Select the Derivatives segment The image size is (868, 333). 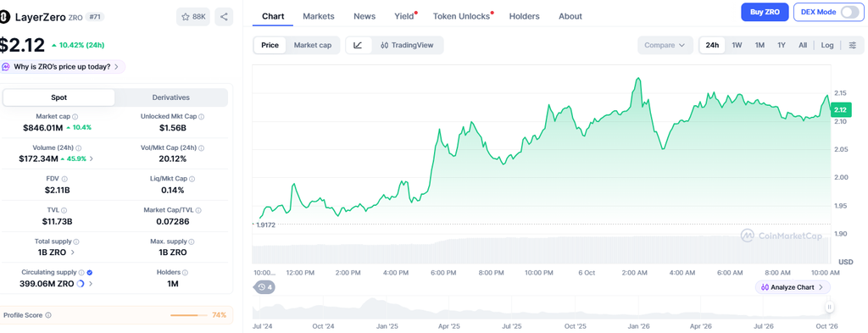pos(171,97)
